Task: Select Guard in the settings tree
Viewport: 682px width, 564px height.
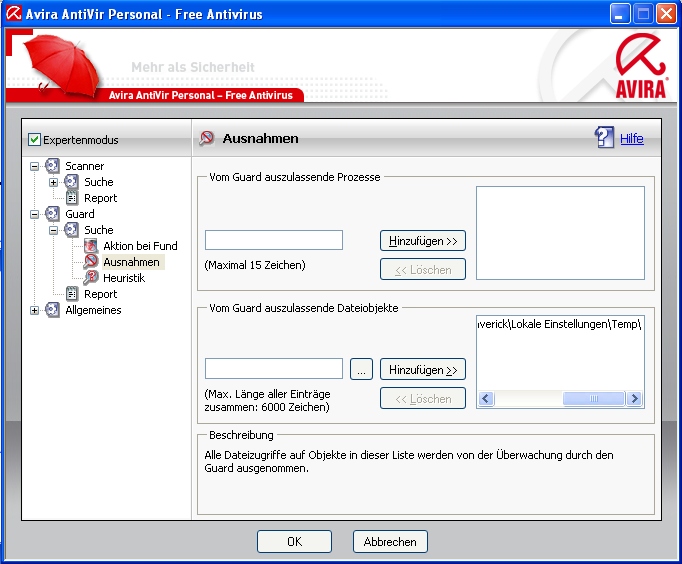Action: tap(80, 214)
